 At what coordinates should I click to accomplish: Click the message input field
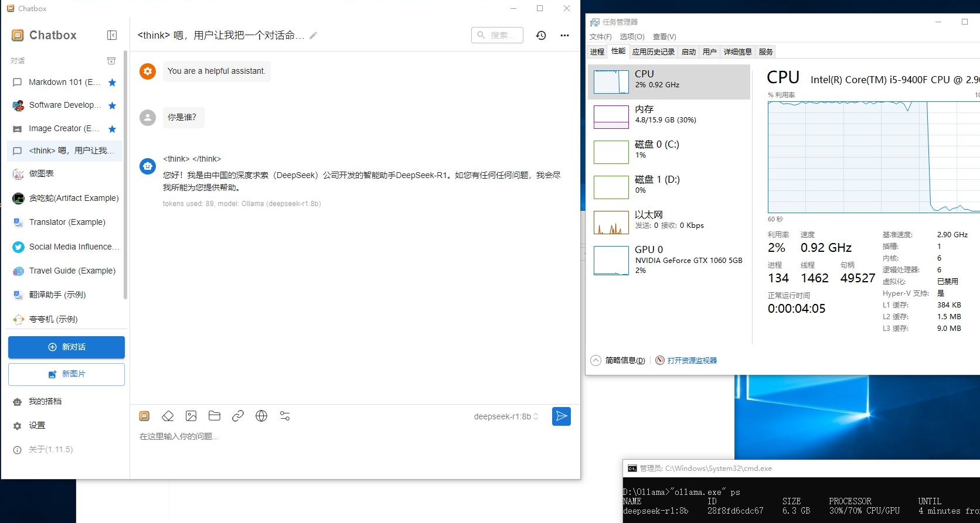[352, 437]
